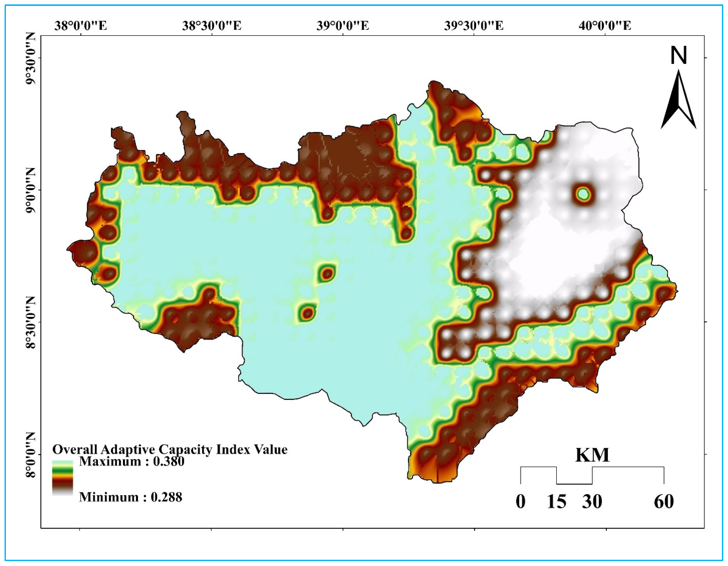This screenshot has width=728, height=566.
Task: Click the scale bar graphic line
Action: pos(592,476)
